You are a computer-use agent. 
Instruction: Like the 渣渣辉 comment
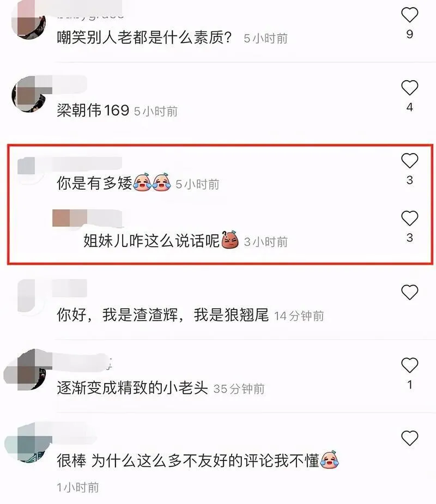click(409, 292)
